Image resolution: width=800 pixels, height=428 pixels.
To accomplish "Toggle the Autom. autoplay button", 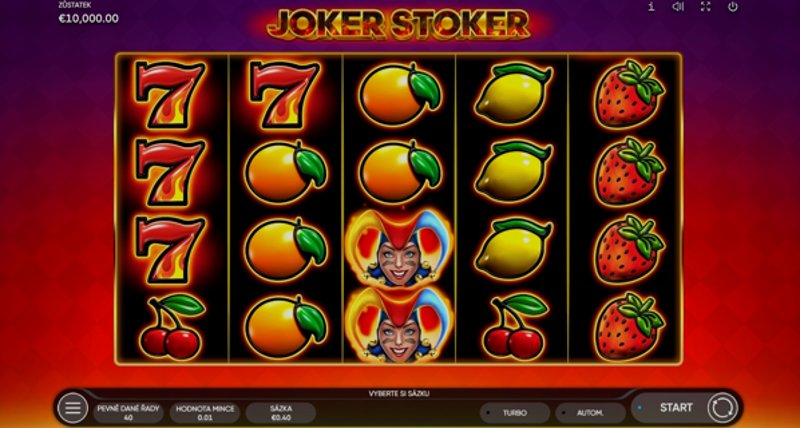I will click(590, 413).
